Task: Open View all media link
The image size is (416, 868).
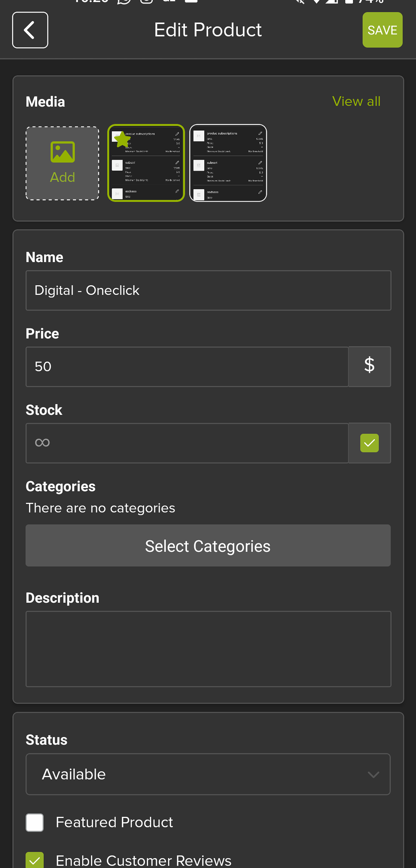Action: [356, 102]
